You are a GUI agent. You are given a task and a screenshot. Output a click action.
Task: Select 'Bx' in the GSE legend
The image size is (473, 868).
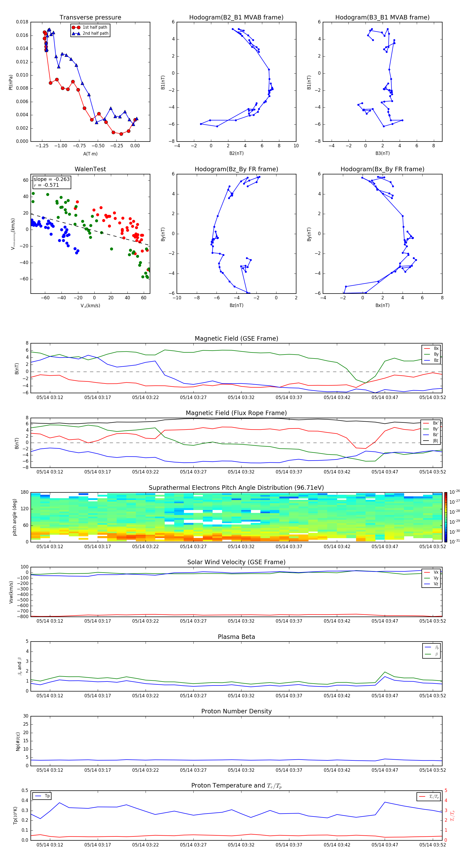pos(431,349)
